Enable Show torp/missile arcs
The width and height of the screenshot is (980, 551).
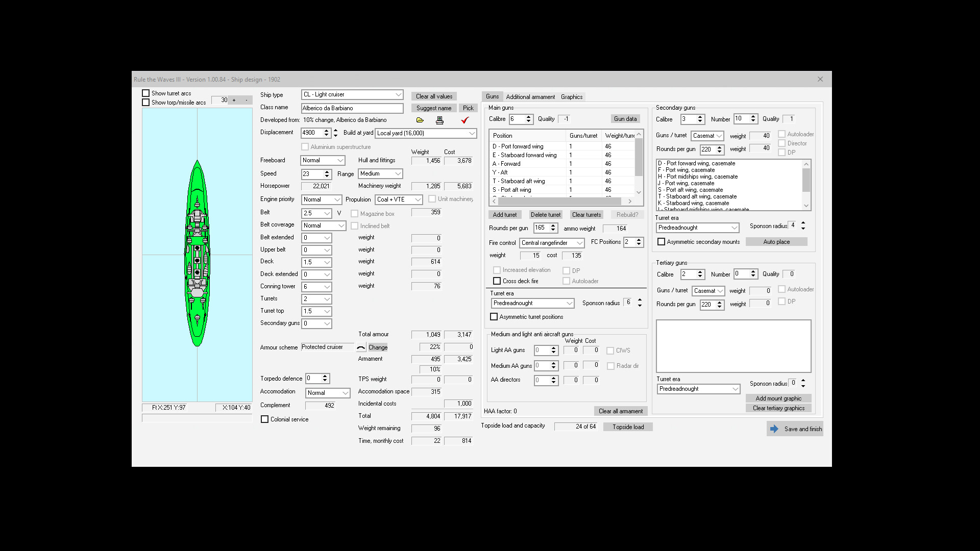(x=145, y=102)
